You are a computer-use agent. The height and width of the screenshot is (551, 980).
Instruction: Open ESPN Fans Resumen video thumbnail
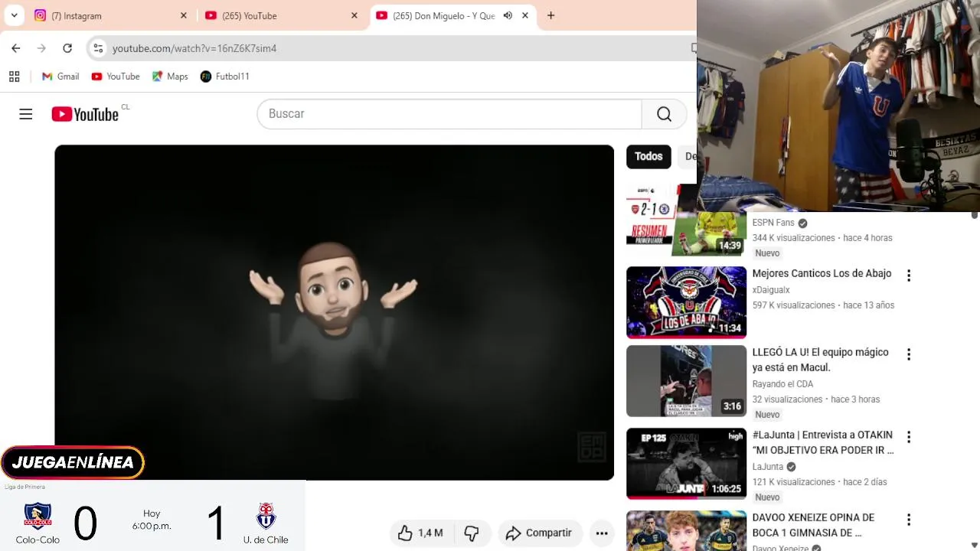click(x=686, y=220)
